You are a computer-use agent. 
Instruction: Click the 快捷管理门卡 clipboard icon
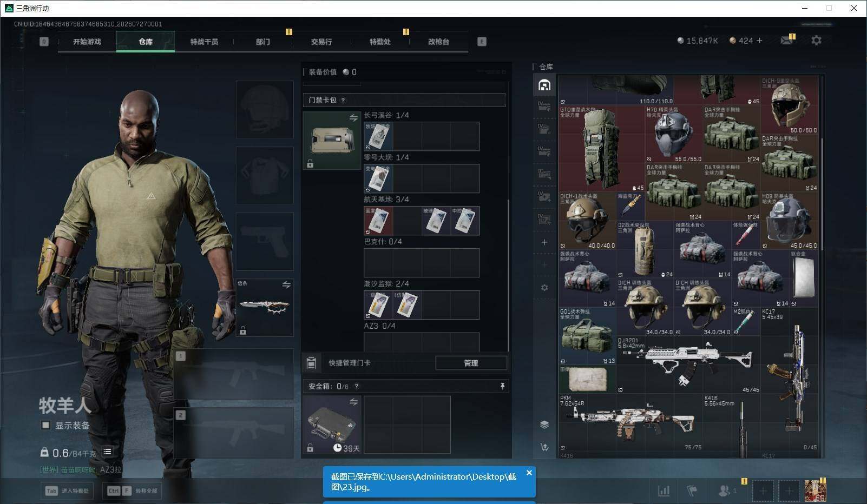coord(311,363)
